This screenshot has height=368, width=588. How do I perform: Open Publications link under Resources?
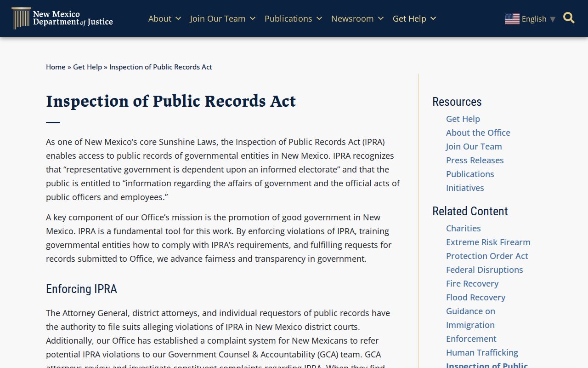point(470,174)
